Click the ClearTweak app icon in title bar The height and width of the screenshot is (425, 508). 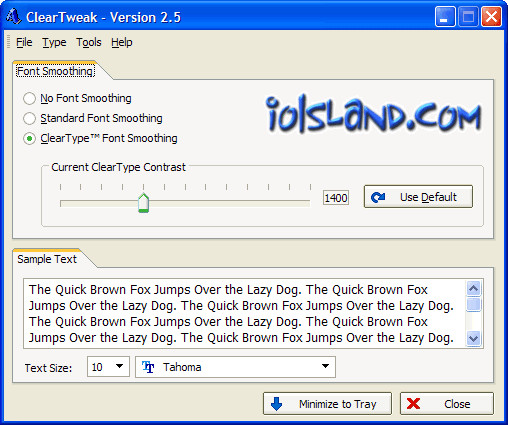pyautogui.click(x=14, y=16)
